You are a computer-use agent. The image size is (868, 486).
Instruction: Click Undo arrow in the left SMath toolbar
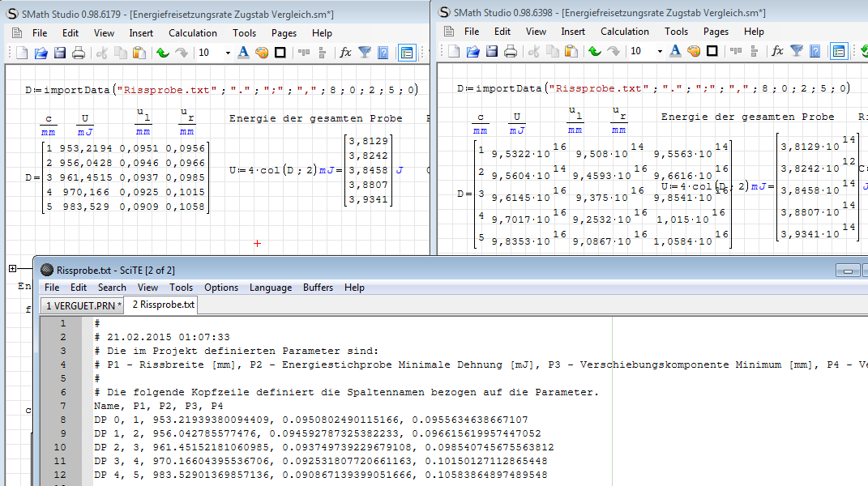(x=163, y=53)
